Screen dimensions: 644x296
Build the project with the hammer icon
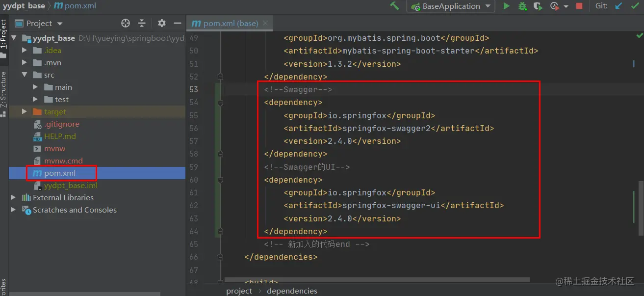(x=394, y=6)
